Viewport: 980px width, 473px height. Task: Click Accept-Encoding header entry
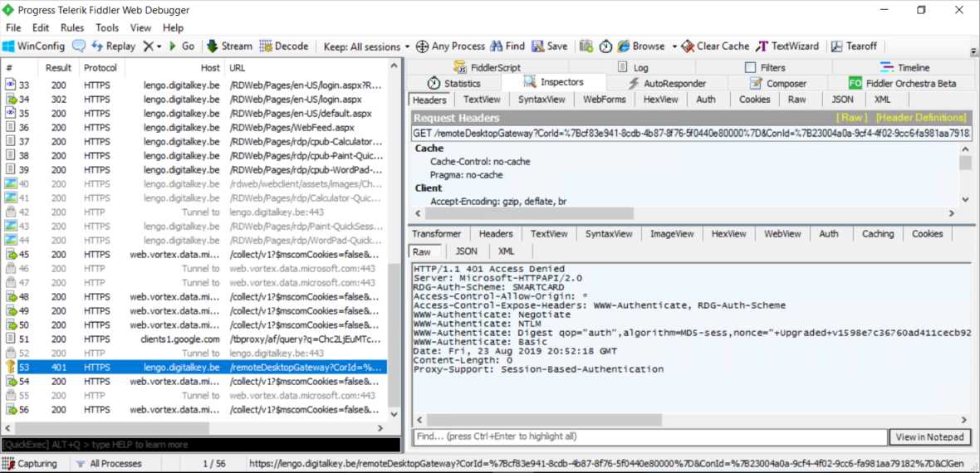pos(498,201)
